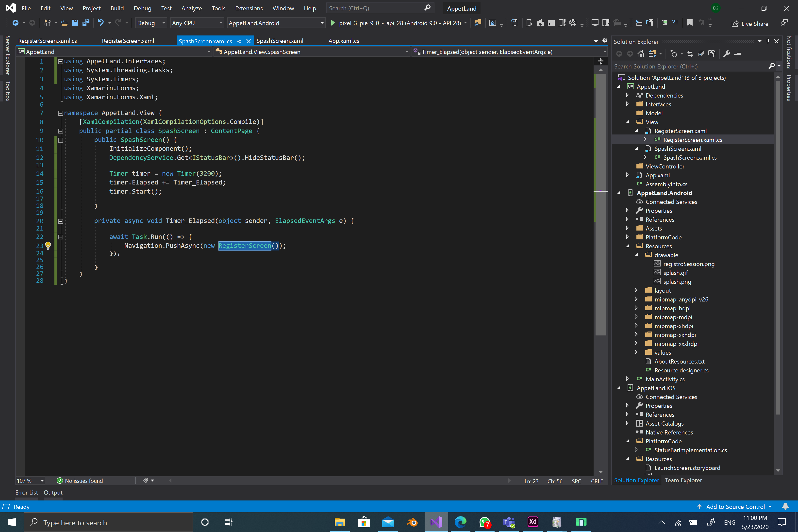Click Sync with Active Document icon
Viewport: 798px width, 532px height.
690,54
